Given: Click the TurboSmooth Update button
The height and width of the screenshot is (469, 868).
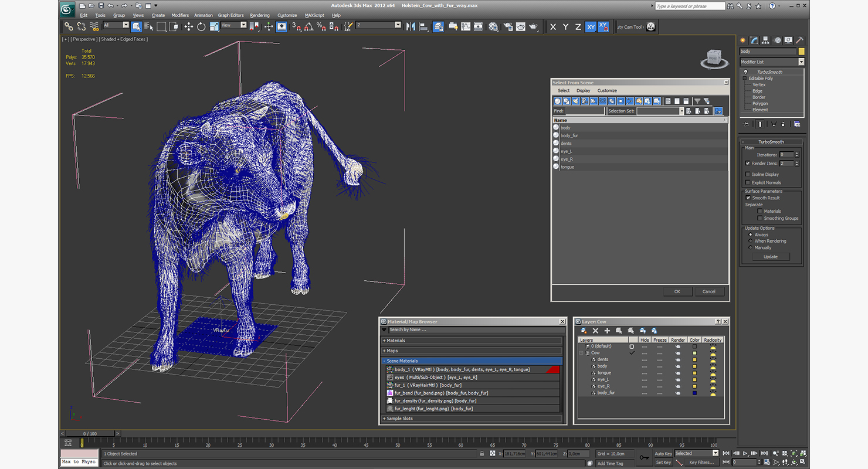Looking at the screenshot, I should click(771, 257).
